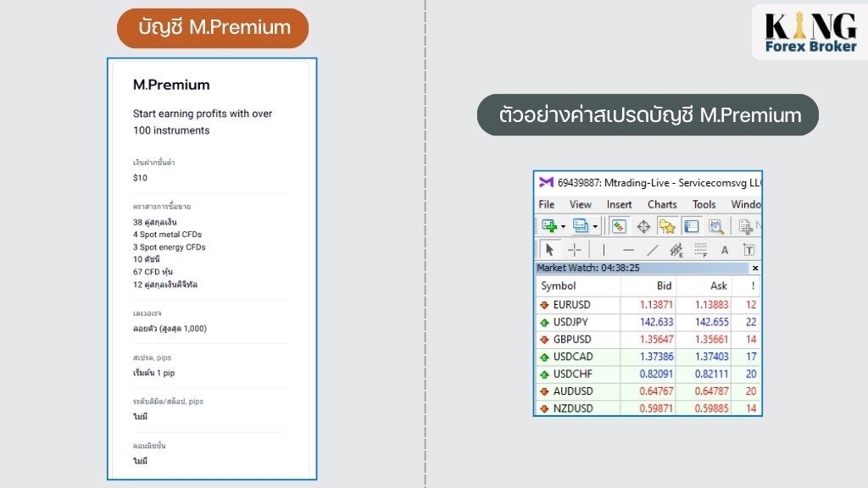Open the Insert menu
The height and width of the screenshot is (488, 868).
point(619,204)
